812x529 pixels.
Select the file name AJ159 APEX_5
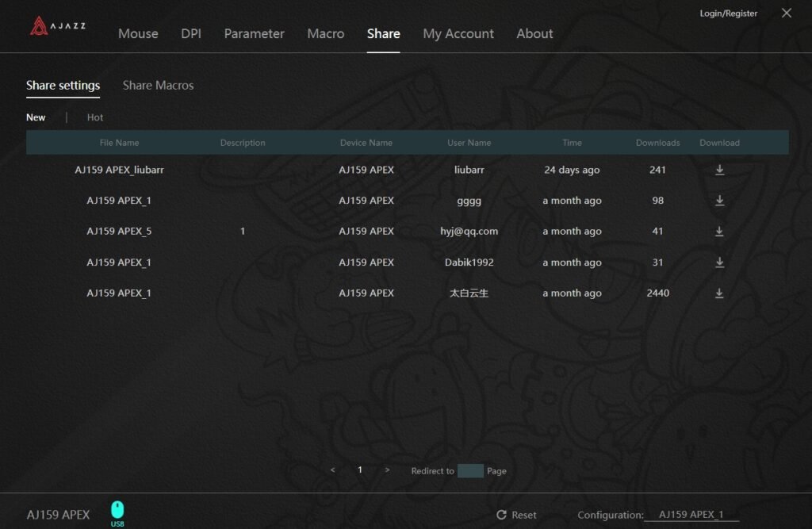pos(119,231)
